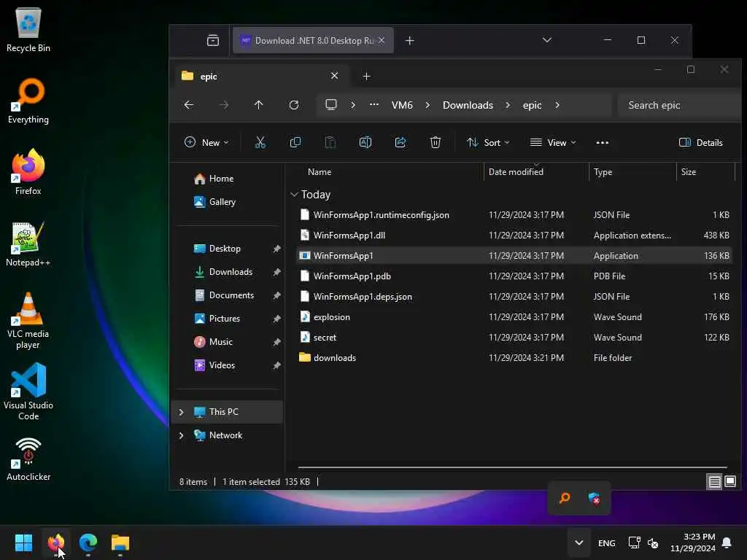The height and width of the screenshot is (560, 747).
Task: Expand hidden path ellipsis in address bar
Action: pos(374,105)
